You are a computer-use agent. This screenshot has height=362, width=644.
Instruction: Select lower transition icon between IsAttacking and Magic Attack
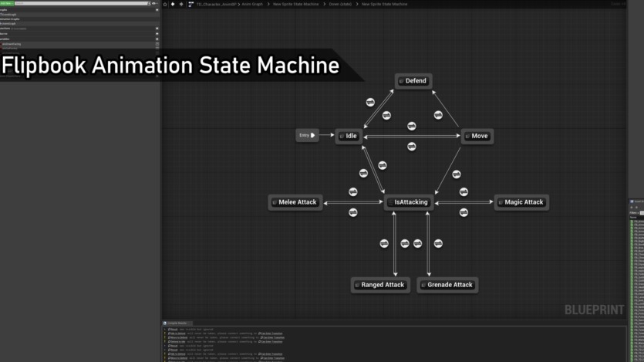[x=464, y=212]
